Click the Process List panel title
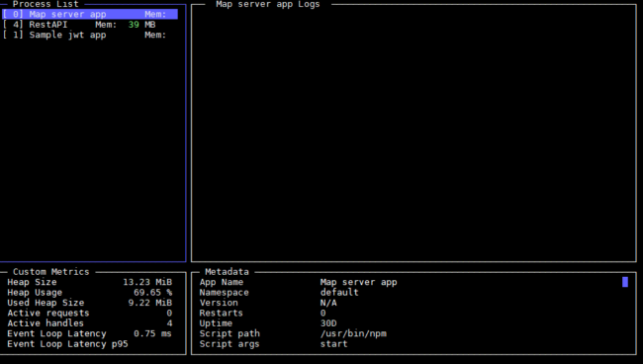This screenshot has height=364, width=643. click(46, 4)
